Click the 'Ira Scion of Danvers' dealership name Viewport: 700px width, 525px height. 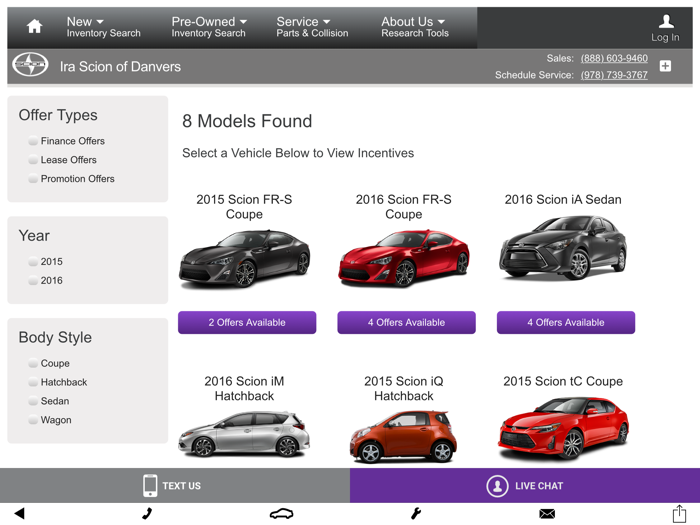tap(120, 67)
